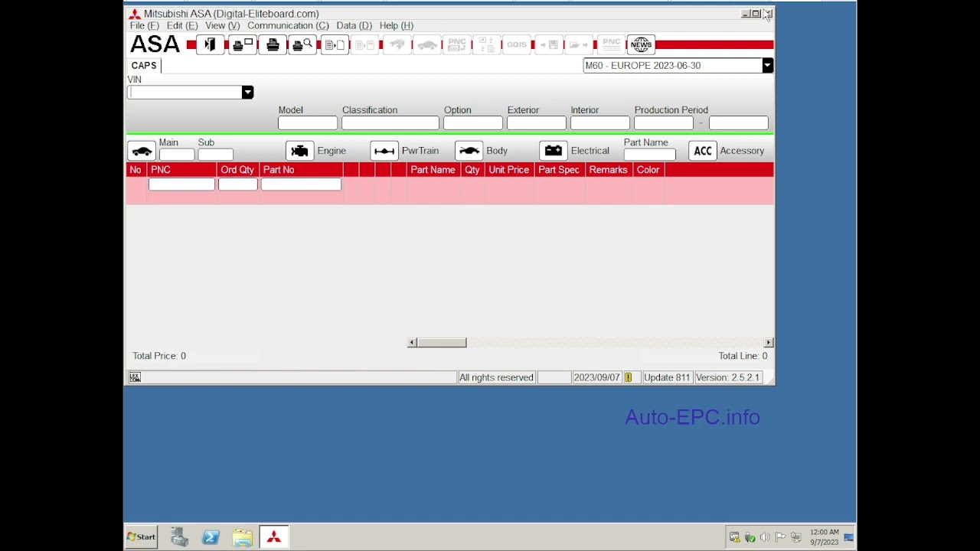980x551 pixels.
Task: Open the File menu
Action: [x=145, y=25]
